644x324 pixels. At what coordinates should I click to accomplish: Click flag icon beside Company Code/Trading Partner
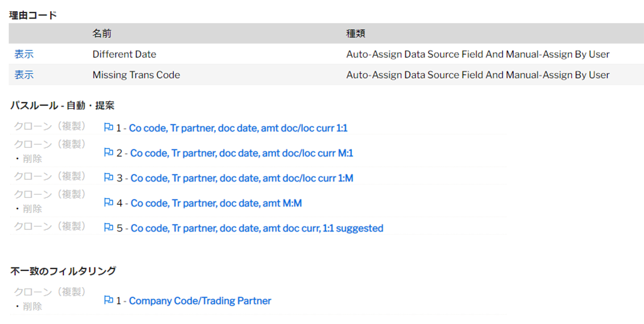point(109,300)
